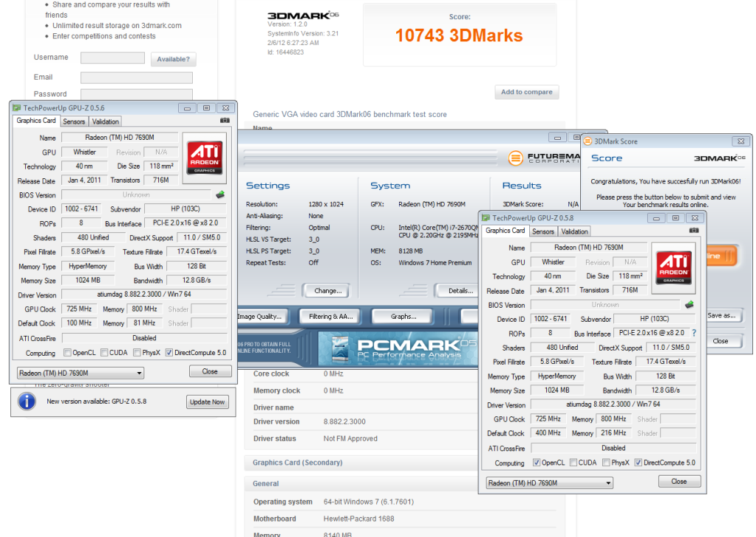Switch to the Sensors tab in GPU-Z 0.5.6
The width and height of the screenshot is (756, 537).
(74, 121)
